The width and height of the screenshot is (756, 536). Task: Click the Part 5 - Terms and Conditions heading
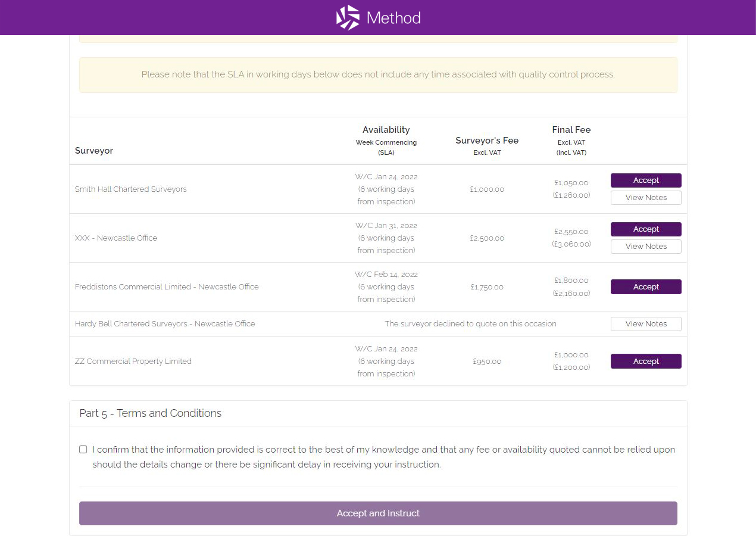tap(151, 413)
